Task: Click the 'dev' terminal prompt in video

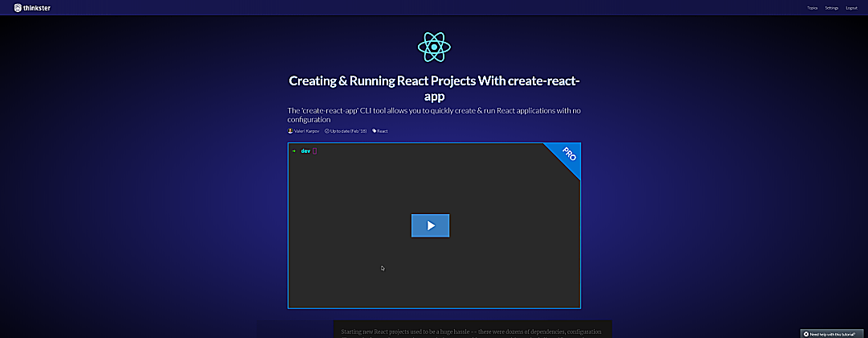Action: pyautogui.click(x=305, y=150)
